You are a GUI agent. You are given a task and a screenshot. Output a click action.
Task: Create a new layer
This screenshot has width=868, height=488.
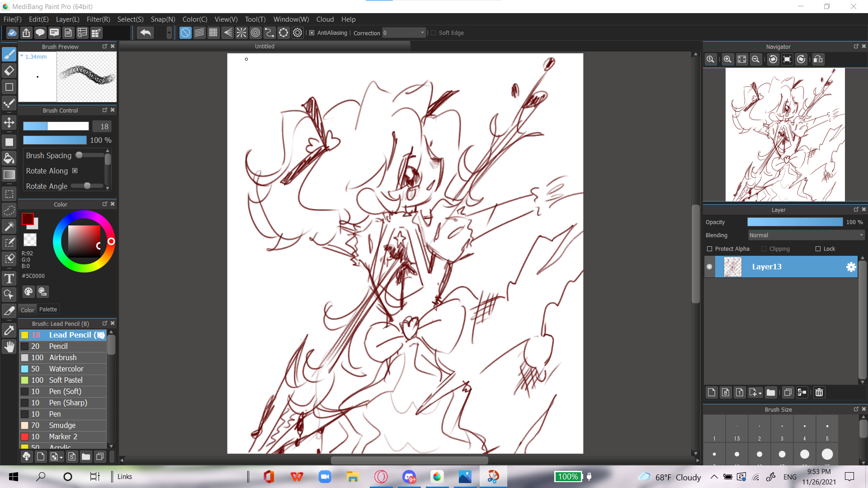point(712,392)
